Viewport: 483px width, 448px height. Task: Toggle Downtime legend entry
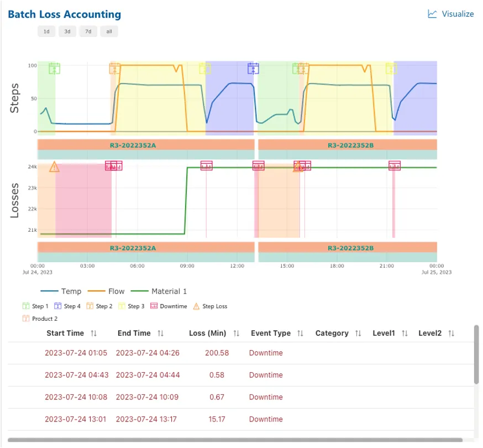coord(169,306)
